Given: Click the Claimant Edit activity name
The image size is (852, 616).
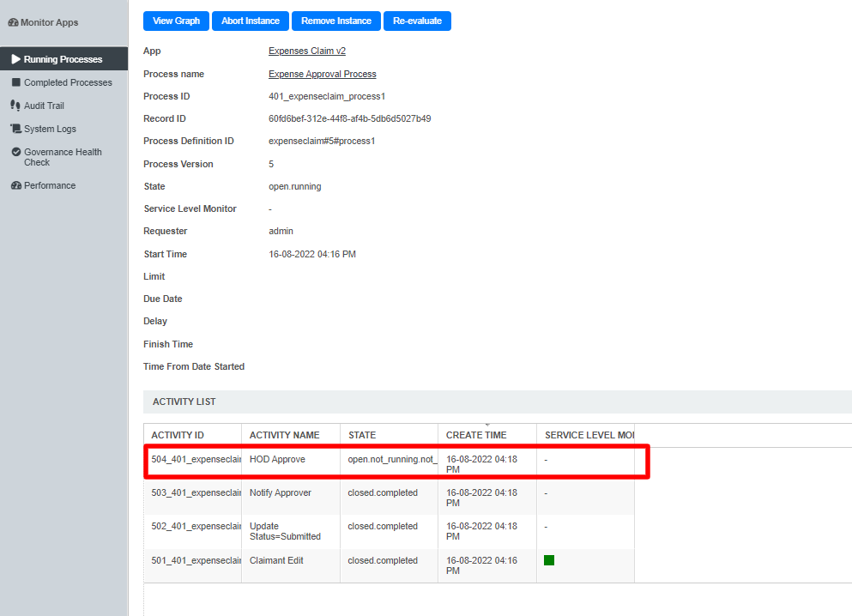Looking at the screenshot, I should [x=276, y=560].
